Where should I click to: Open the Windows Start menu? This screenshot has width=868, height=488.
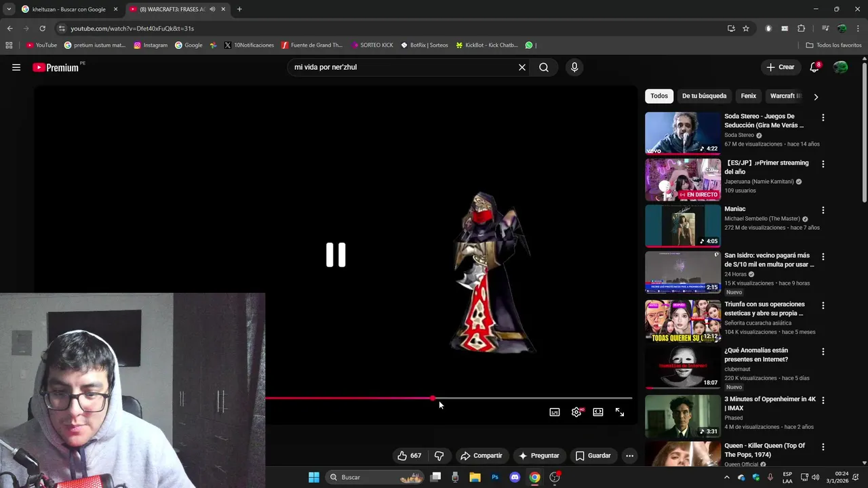[x=314, y=477]
